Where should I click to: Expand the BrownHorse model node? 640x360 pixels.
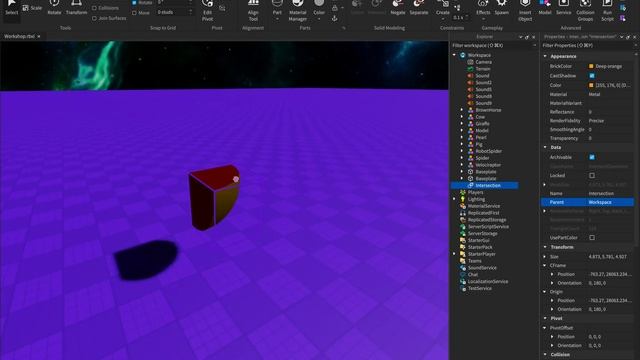click(x=462, y=110)
